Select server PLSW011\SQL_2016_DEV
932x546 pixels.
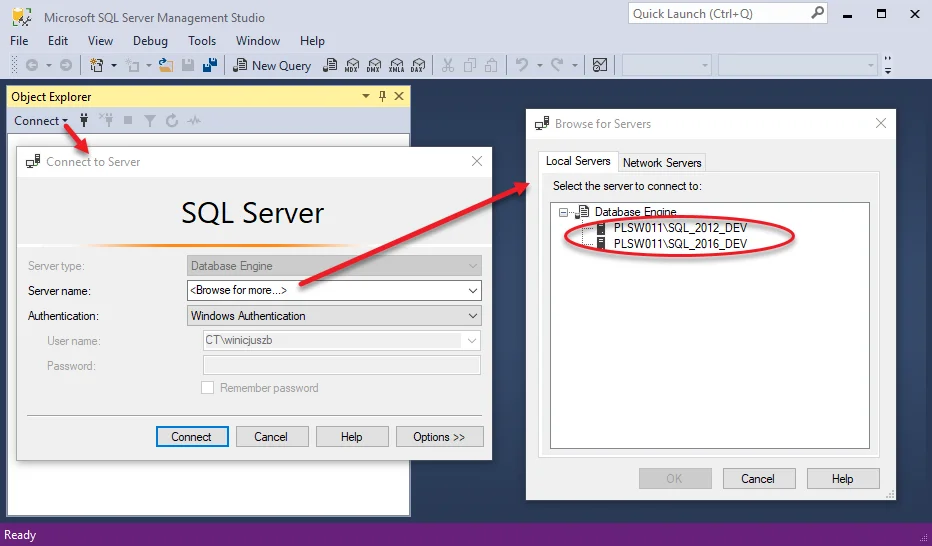point(680,244)
